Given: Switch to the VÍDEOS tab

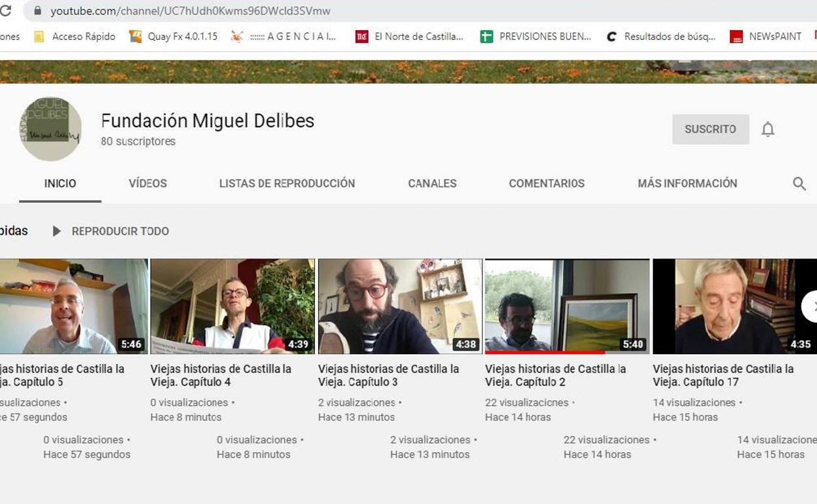Looking at the screenshot, I should pos(147,184).
